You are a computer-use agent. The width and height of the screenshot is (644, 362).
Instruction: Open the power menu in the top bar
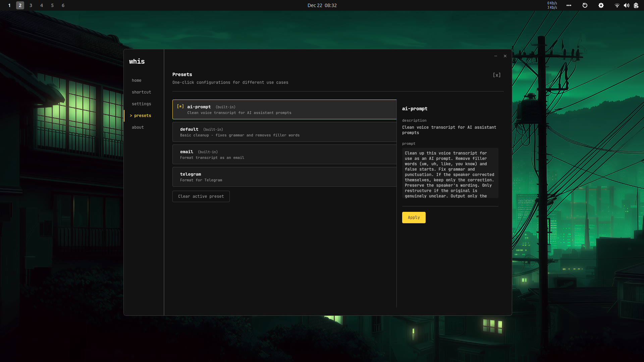(585, 5)
